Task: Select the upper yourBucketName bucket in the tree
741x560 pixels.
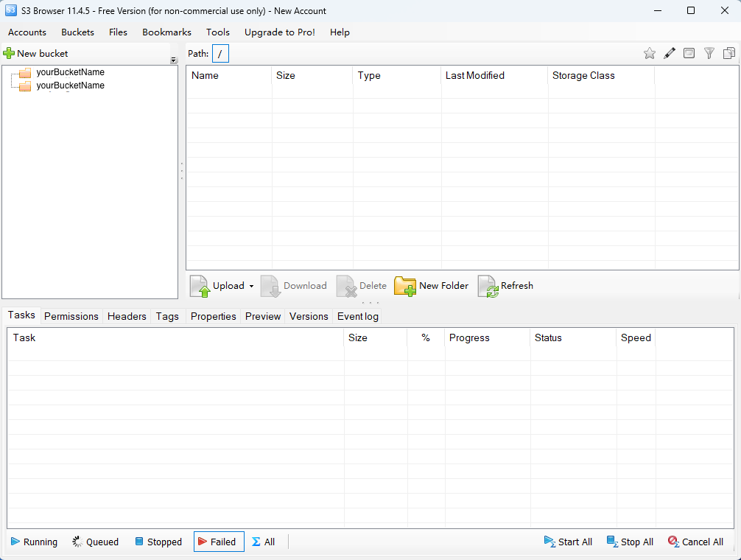Action: (x=71, y=72)
